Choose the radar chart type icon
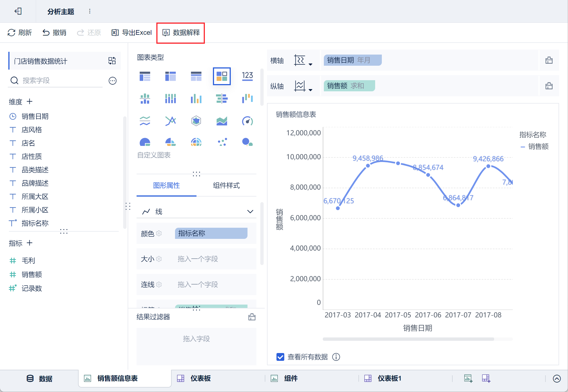The width and height of the screenshot is (568, 392). [x=196, y=121]
